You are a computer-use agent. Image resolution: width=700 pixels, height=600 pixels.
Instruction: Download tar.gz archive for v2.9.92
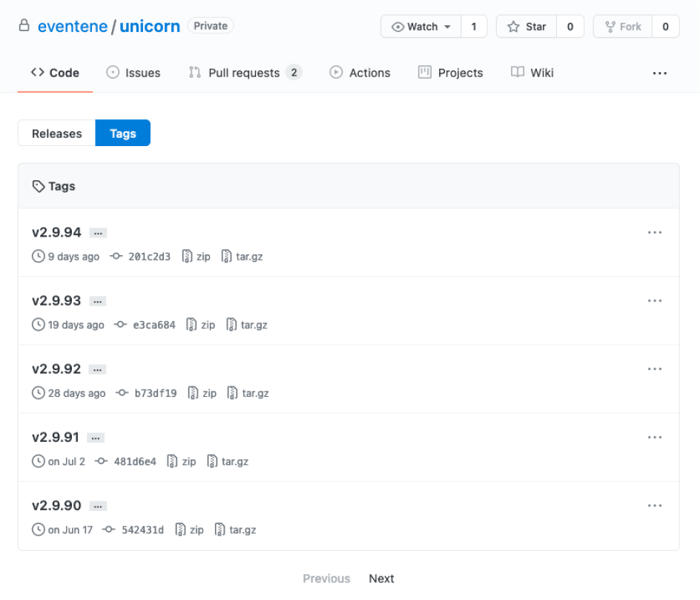[x=248, y=393]
